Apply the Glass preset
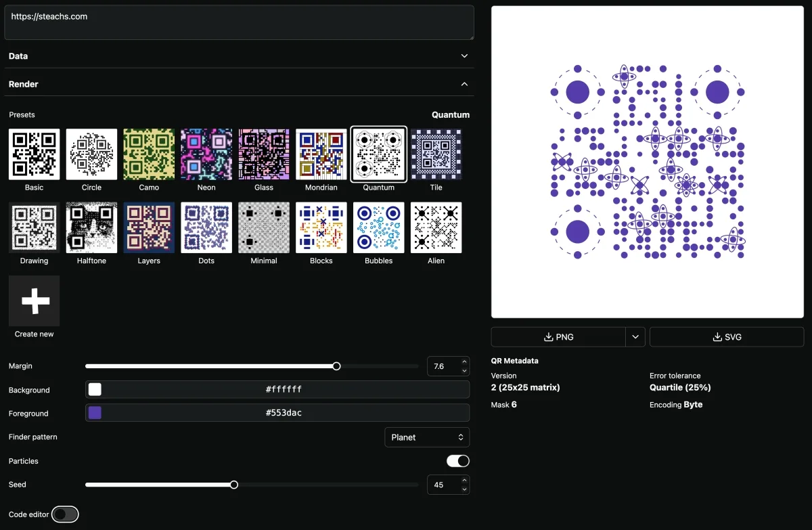Image resolution: width=812 pixels, height=530 pixels. [x=264, y=154]
